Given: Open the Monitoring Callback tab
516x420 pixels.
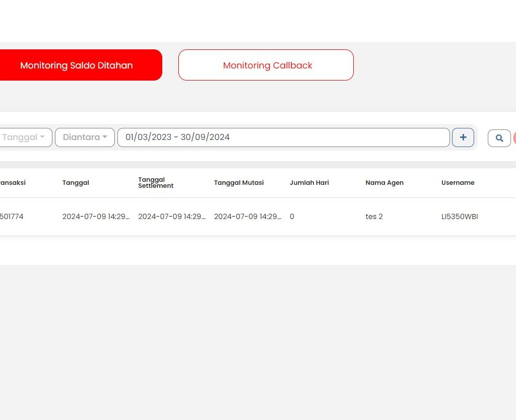Looking at the screenshot, I should (266, 65).
